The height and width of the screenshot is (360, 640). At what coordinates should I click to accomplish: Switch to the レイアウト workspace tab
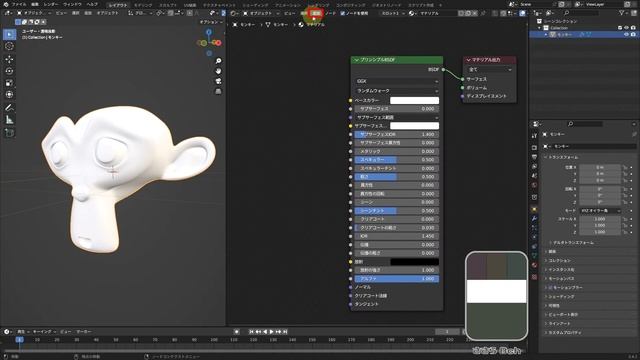pos(118,5)
